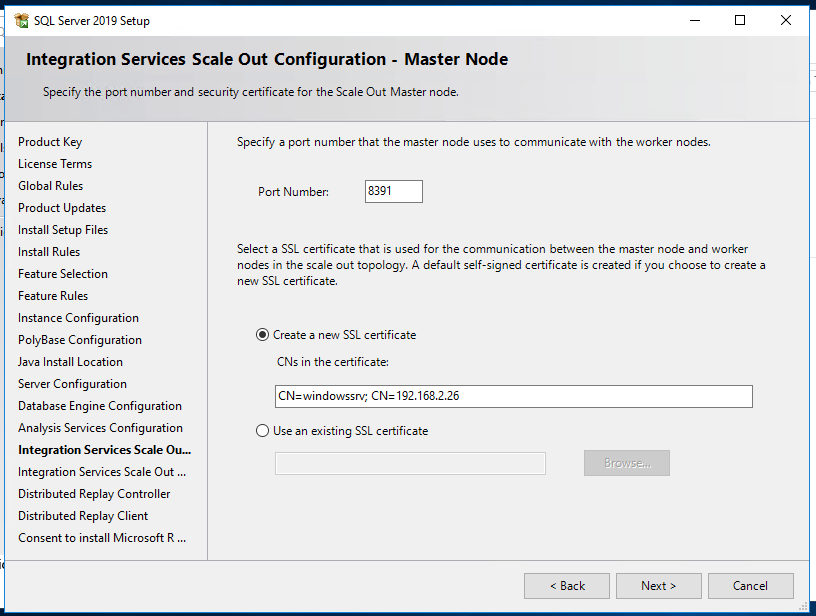Screen dimensions: 816x616
Task: Close the SQL Server 2019 Setup window
Action: click(x=786, y=20)
